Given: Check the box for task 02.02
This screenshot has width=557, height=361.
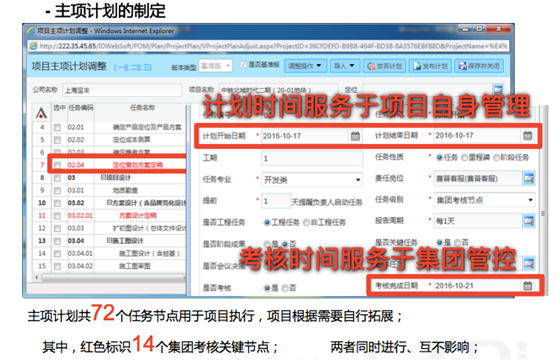Looking at the screenshot, I should point(57,140).
